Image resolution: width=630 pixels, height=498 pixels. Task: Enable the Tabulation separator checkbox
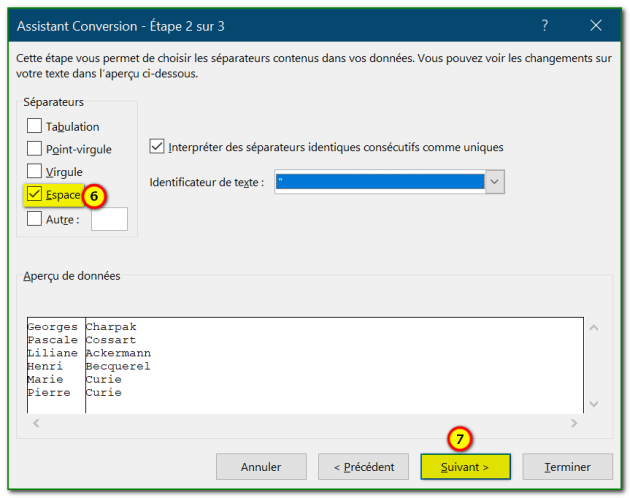35,126
